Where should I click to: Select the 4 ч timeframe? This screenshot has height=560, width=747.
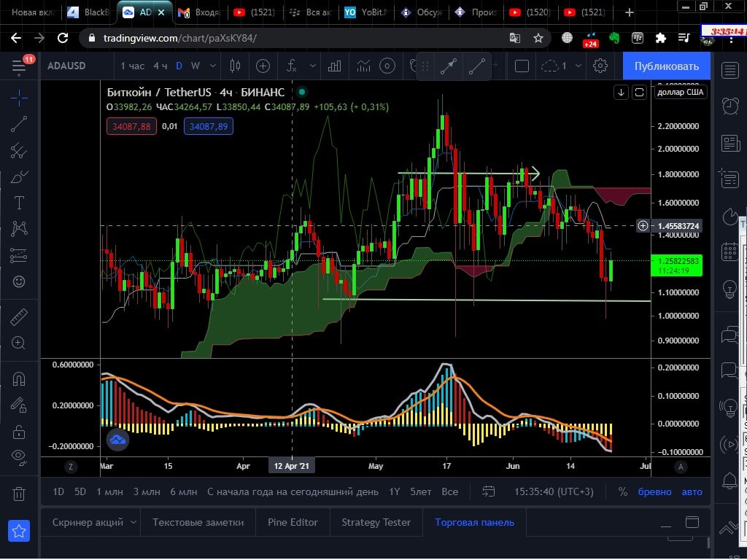click(160, 66)
